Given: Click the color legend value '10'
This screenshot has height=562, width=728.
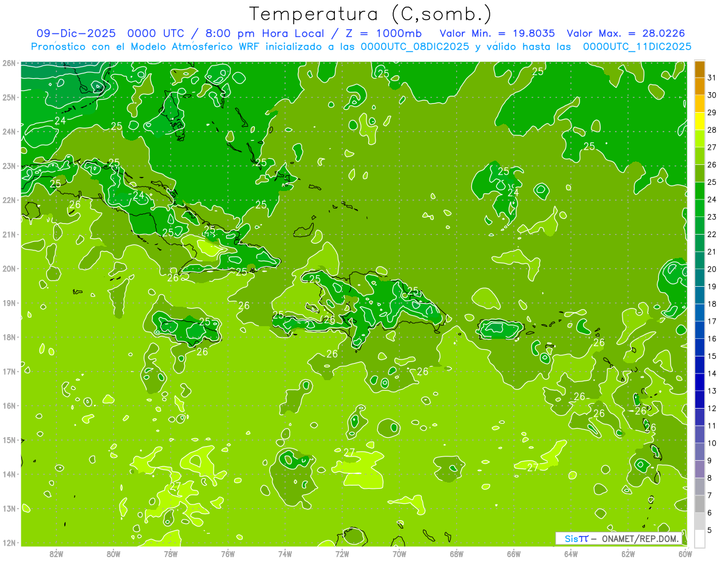Looking at the screenshot, I should tap(712, 443).
